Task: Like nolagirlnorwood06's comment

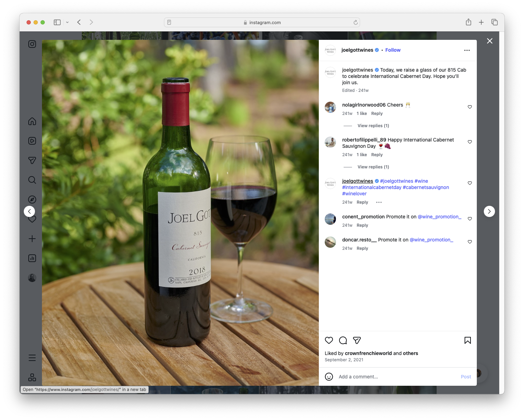Action: 469,107
